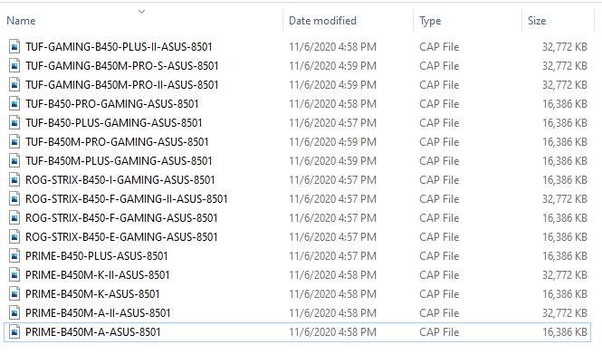The width and height of the screenshot is (602, 364).
Task: Sort by Date modified column header
Action: (322, 20)
